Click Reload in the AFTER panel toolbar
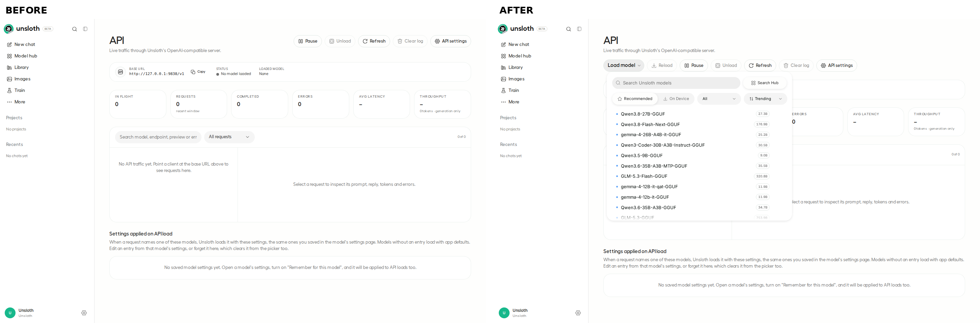 [x=661, y=66]
